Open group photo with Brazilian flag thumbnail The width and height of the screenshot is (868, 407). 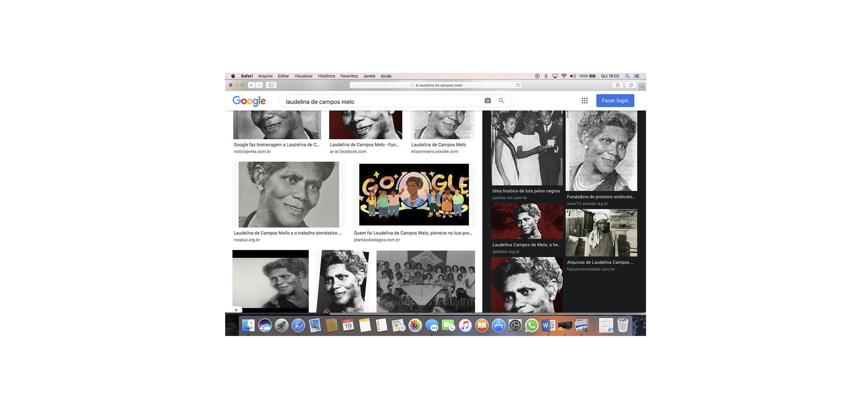pyautogui.click(x=425, y=281)
